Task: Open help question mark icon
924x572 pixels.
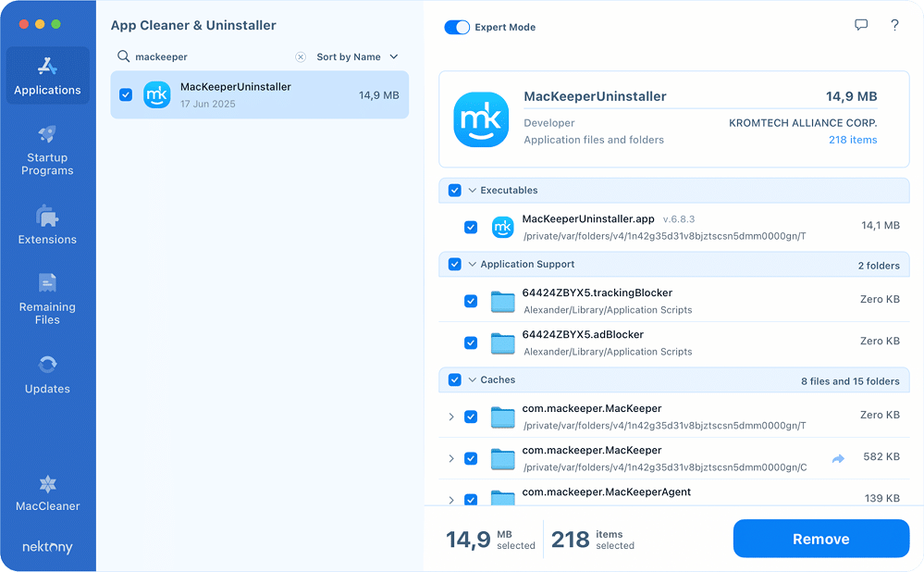Action: tap(894, 25)
